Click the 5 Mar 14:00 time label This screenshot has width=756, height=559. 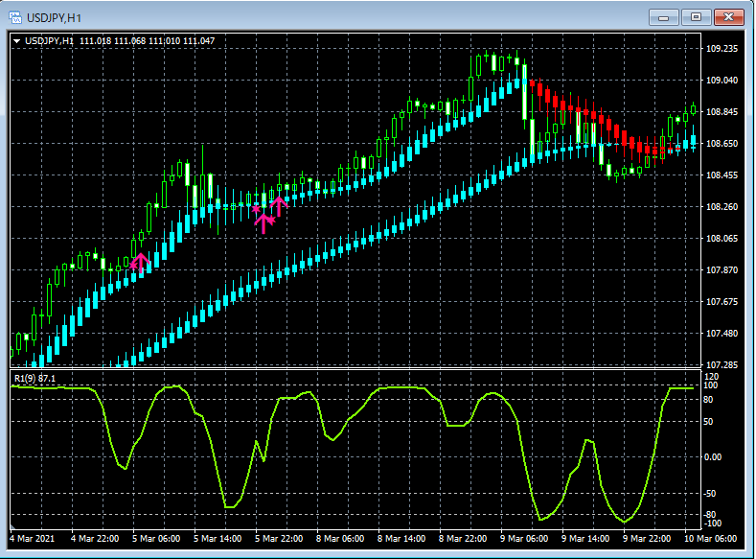pyautogui.click(x=218, y=538)
